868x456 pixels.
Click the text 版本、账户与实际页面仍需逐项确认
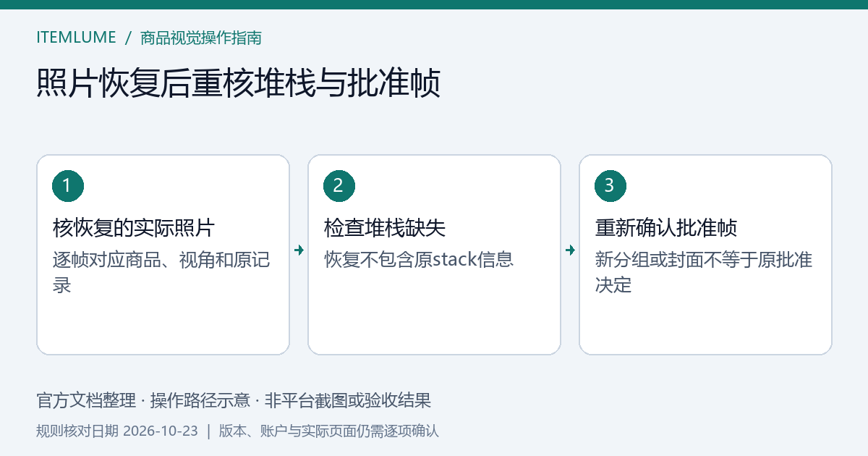329,431
